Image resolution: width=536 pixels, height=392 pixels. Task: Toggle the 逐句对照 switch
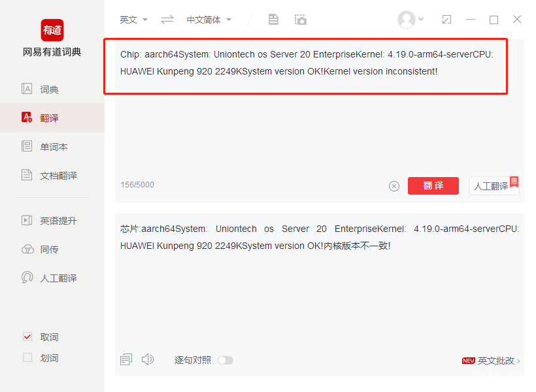click(x=226, y=360)
